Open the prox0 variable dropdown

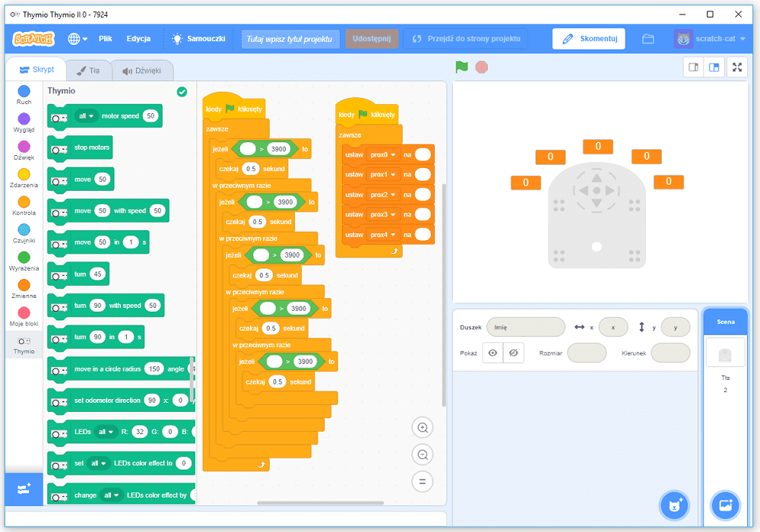(x=382, y=154)
